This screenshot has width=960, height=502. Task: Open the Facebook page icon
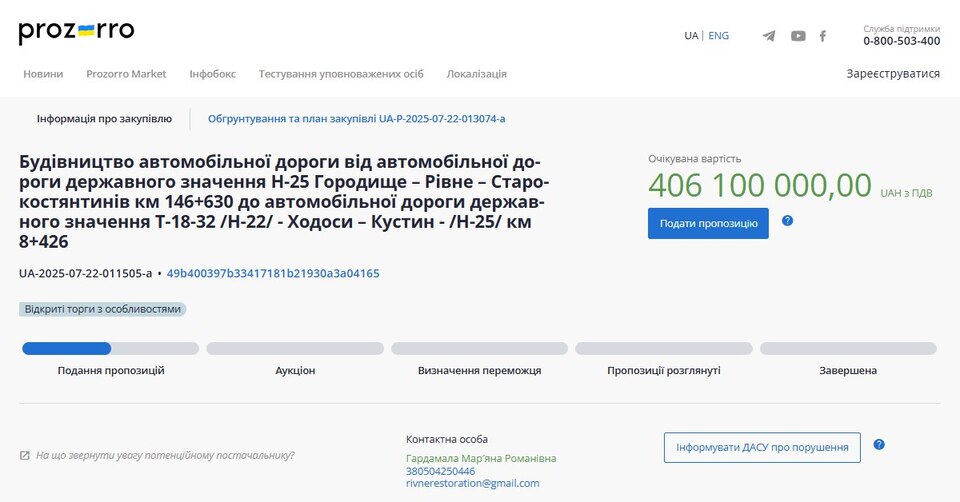tap(823, 36)
